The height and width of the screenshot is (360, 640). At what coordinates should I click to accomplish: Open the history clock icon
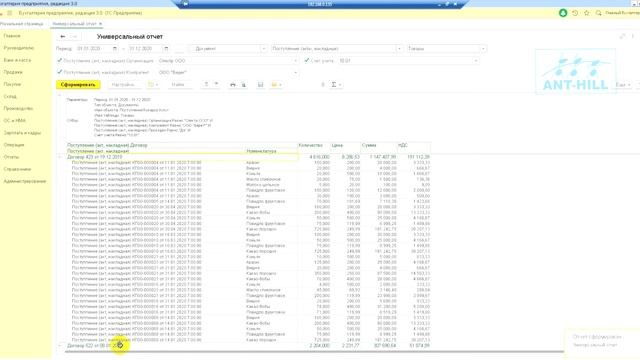(x=575, y=13)
